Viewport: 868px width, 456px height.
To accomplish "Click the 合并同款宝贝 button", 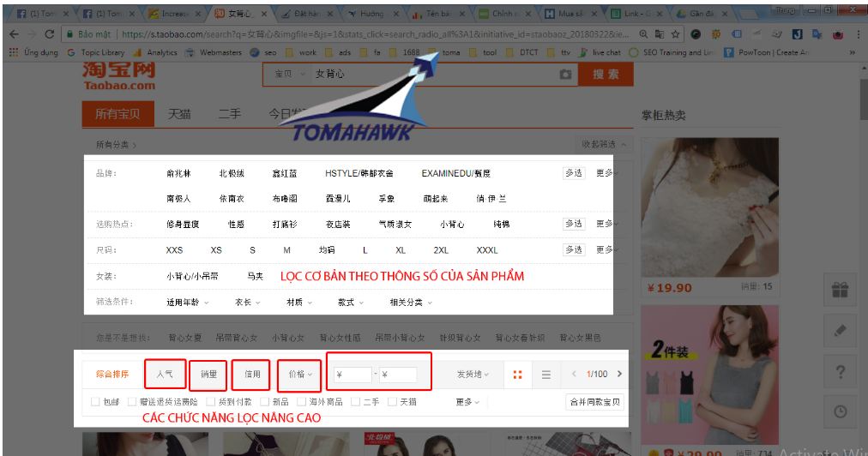I will pyautogui.click(x=595, y=402).
